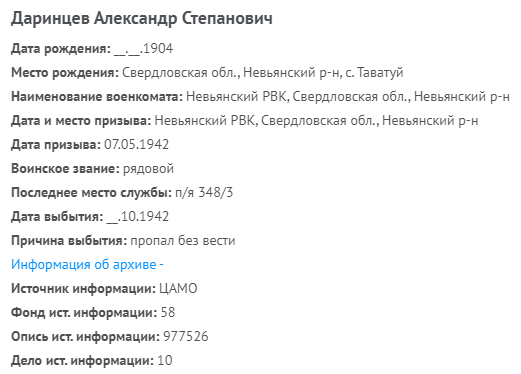Click the rank value рядовой
521x374 pixels.
coord(148,169)
